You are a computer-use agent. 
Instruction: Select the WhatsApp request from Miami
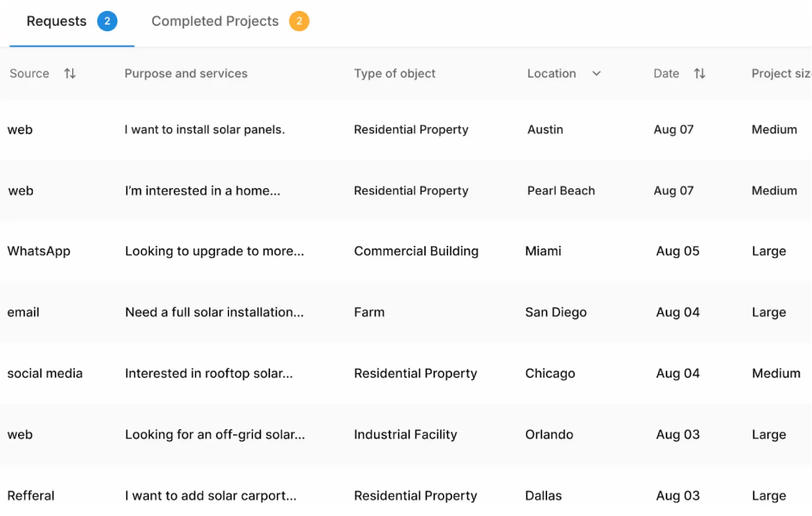tap(404, 252)
